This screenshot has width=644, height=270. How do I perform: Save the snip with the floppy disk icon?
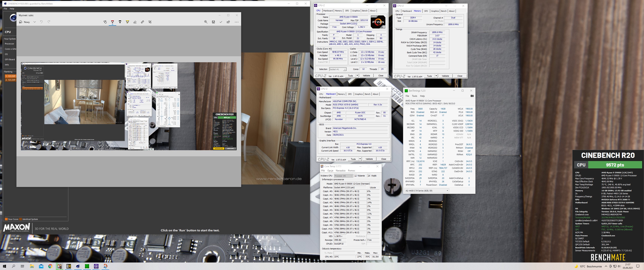point(213,22)
